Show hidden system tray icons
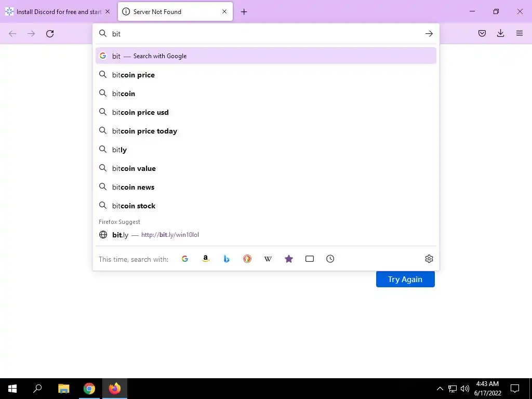Viewport: 532px width, 399px height. (x=440, y=389)
